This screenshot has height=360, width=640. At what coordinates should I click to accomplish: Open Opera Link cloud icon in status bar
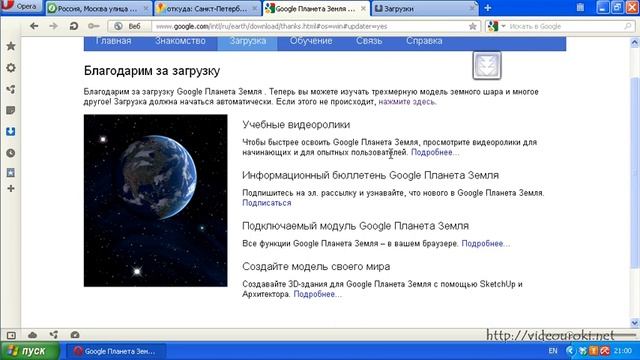click(x=32, y=335)
